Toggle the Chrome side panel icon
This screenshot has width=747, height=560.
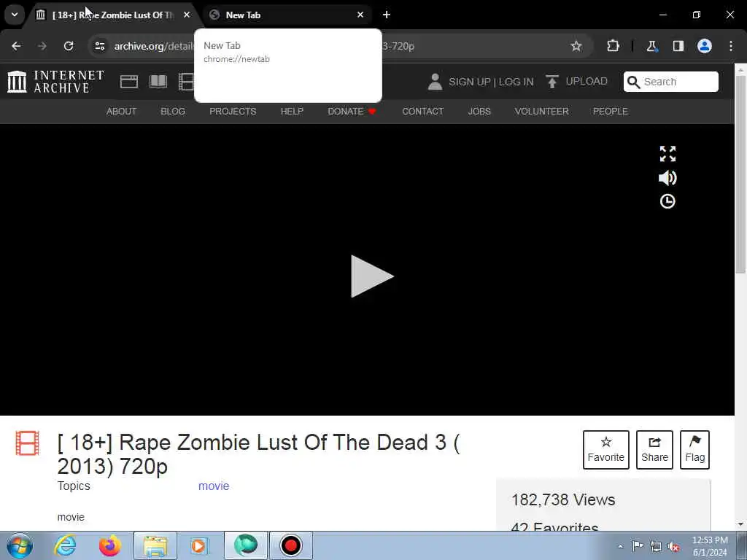click(678, 46)
